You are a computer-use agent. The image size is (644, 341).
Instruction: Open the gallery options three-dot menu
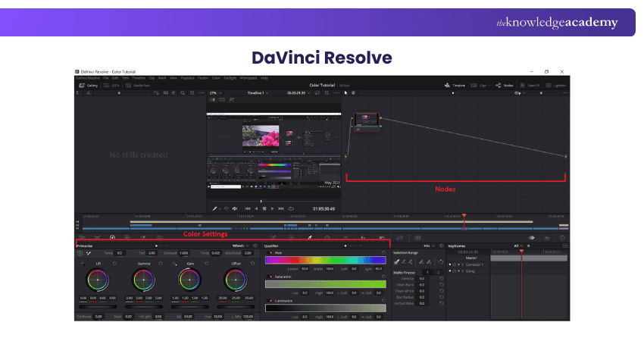pos(202,93)
